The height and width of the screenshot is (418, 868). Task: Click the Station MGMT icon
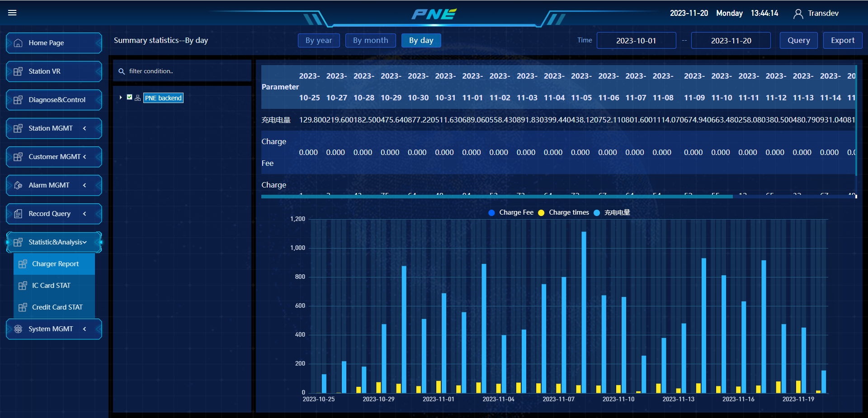(x=18, y=128)
